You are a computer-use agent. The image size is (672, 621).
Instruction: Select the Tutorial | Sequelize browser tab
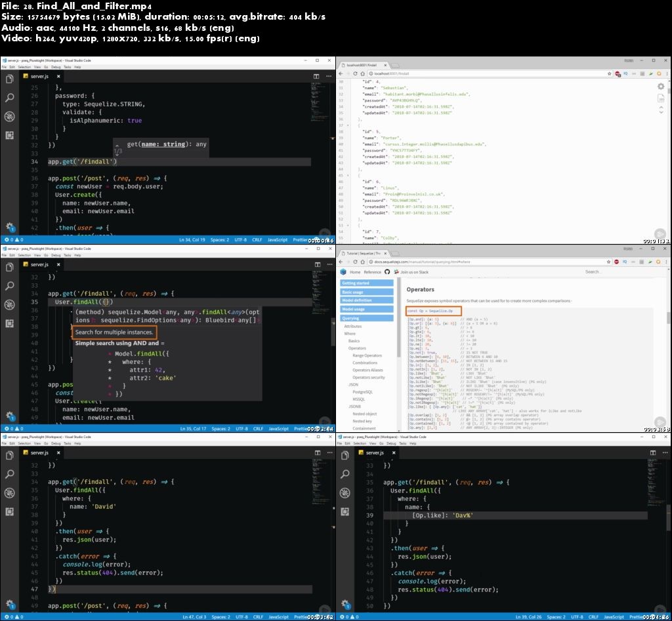click(x=364, y=253)
